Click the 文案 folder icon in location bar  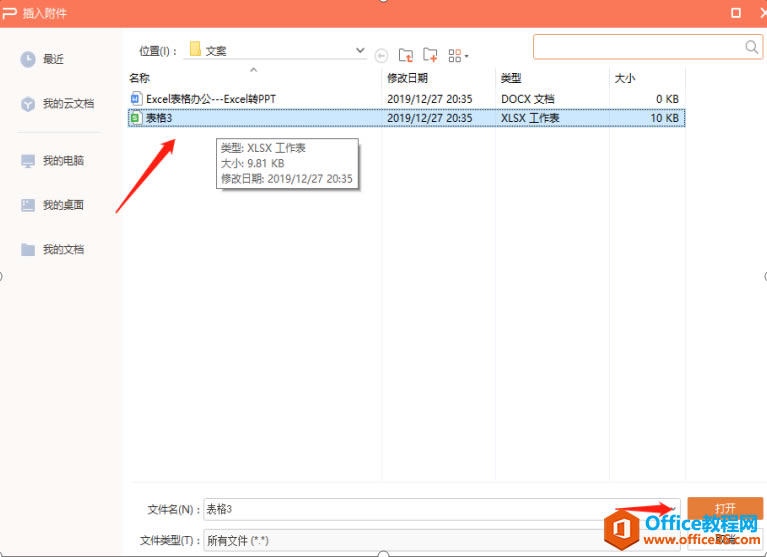pos(195,49)
